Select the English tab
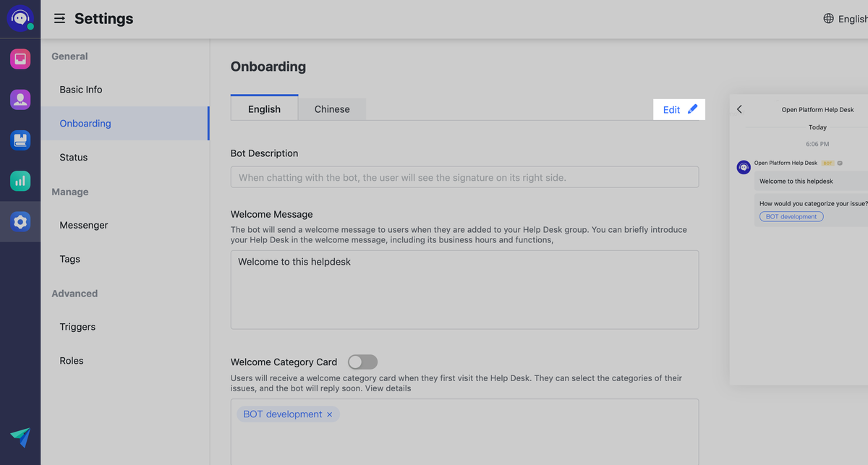868x465 pixels. 264,109
